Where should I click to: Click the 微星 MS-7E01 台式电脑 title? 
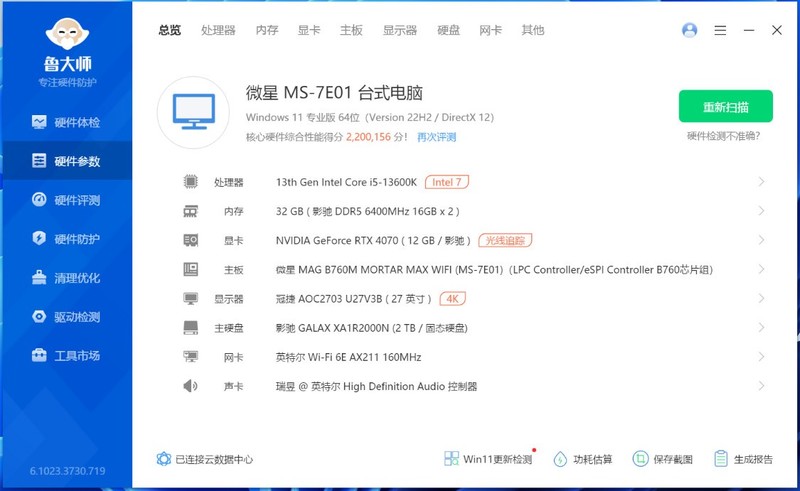(x=334, y=93)
